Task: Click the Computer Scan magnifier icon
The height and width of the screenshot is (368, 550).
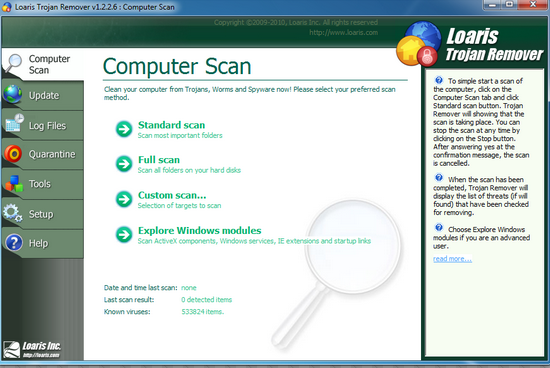Action: click(13, 64)
